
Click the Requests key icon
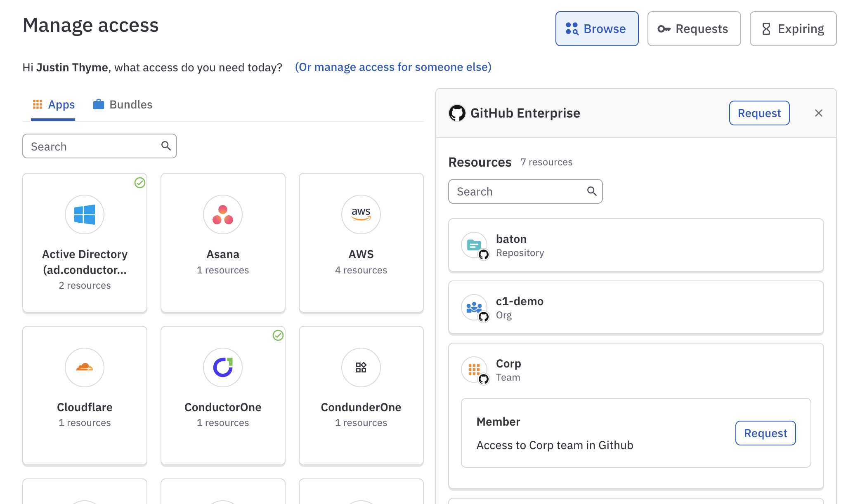[x=664, y=28]
